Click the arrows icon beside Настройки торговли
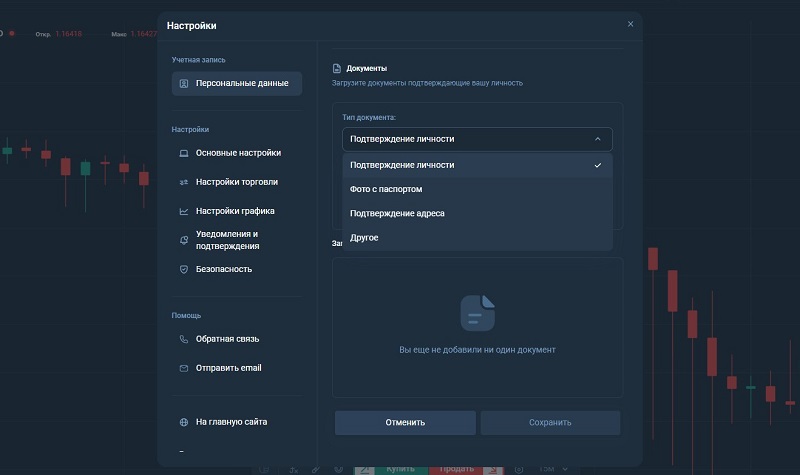The image size is (800, 475). 184,182
